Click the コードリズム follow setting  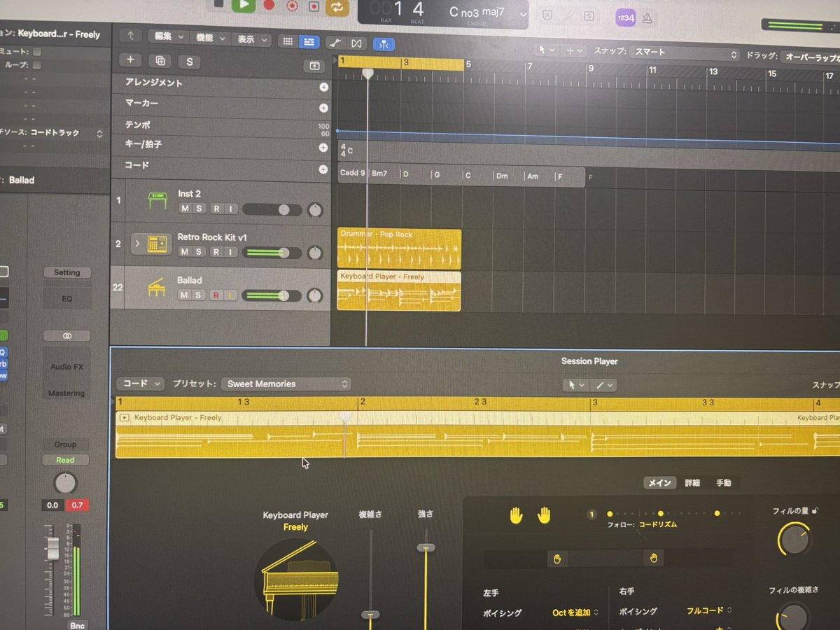point(657,524)
